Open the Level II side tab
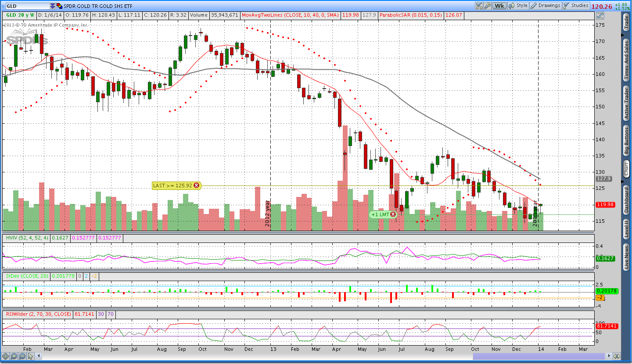Viewport: 632px width, 364px height. [627, 229]
